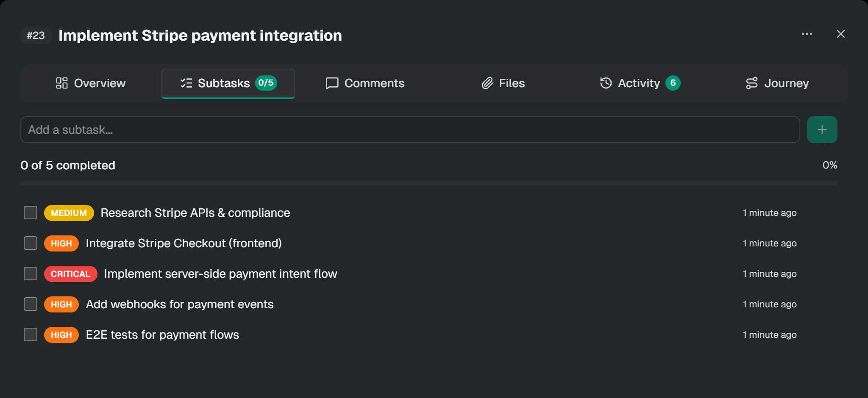The image size is (868, 398).
Task: Click the E2E tests for payment flows text
Action: point(162,334)
